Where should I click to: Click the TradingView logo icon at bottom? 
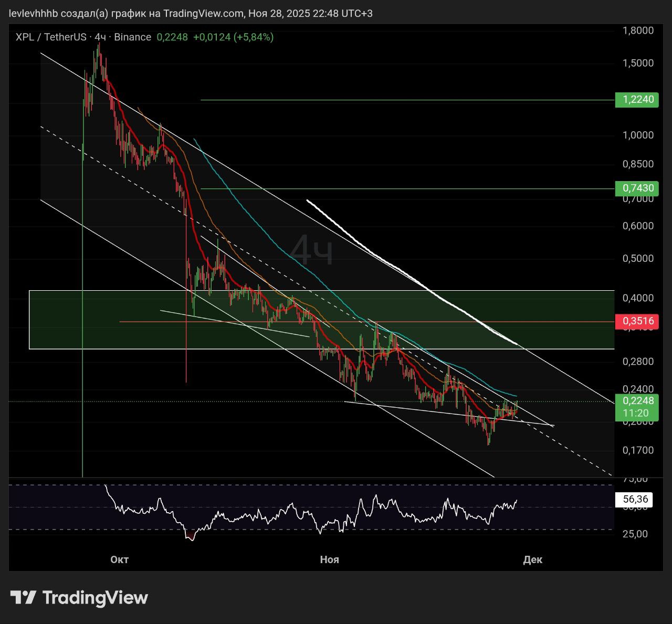click(23, 597)
